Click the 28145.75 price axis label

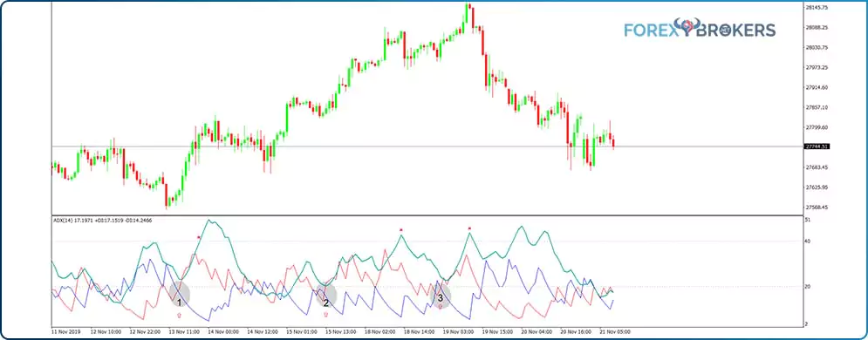click(817, 7)
